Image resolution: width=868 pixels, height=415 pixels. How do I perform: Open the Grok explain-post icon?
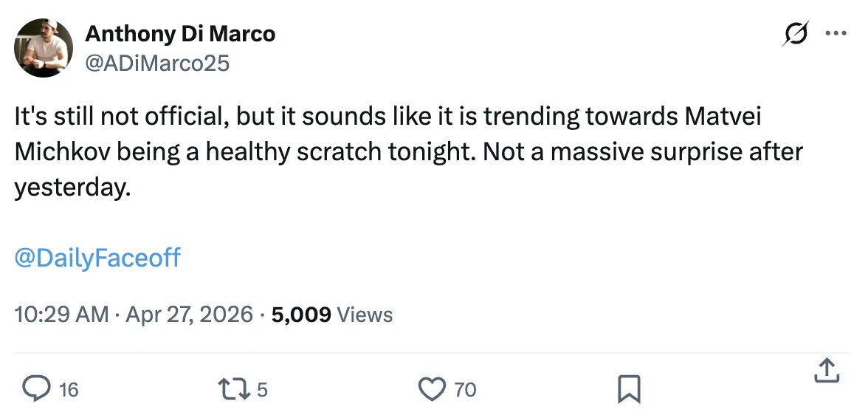pos(796,34)
